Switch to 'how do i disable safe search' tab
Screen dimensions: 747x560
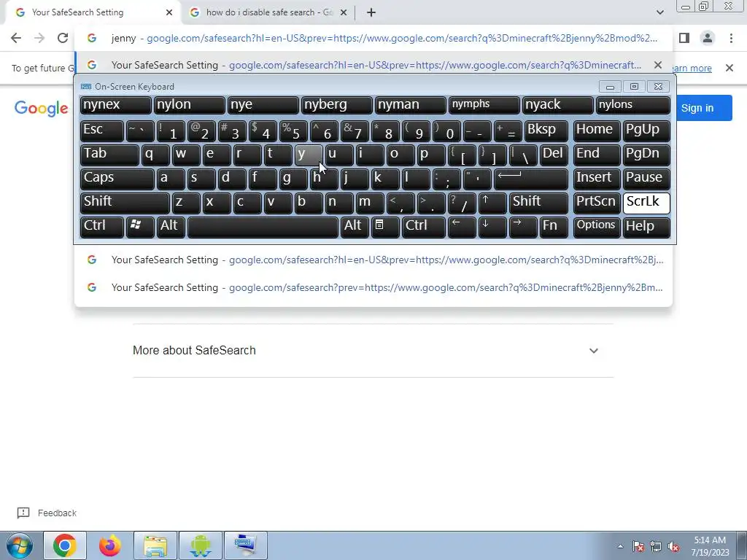(x=269, y=12)
